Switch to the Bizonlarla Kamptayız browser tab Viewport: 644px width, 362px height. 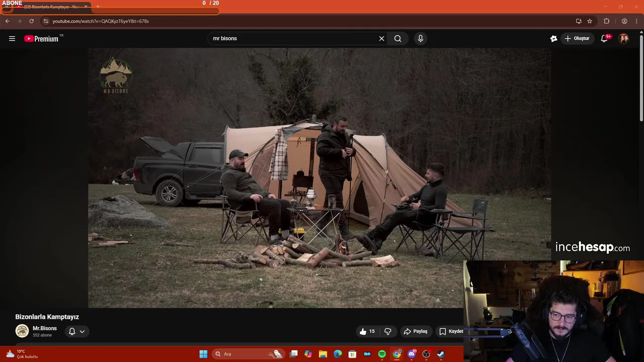51,7
